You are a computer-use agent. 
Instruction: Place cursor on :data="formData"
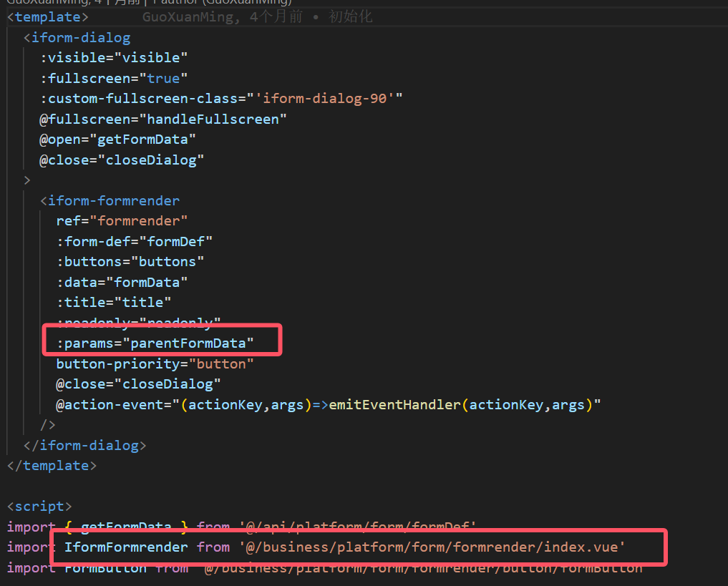(122, 282)
